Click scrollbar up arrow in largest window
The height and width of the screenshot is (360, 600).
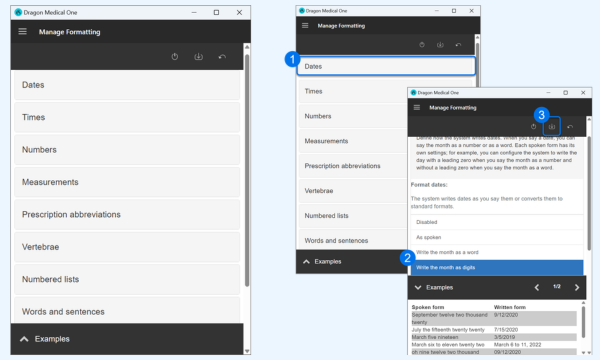247,47
